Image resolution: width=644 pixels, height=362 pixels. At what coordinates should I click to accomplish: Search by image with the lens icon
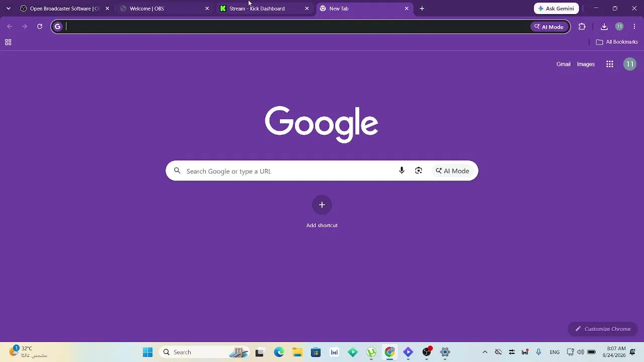click(x=419, y=171)
